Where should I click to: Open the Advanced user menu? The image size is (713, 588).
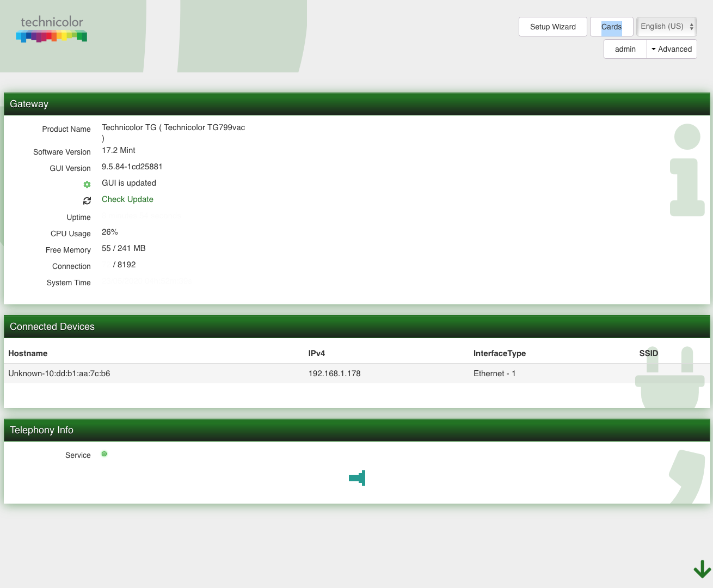[x=672, y=49]
